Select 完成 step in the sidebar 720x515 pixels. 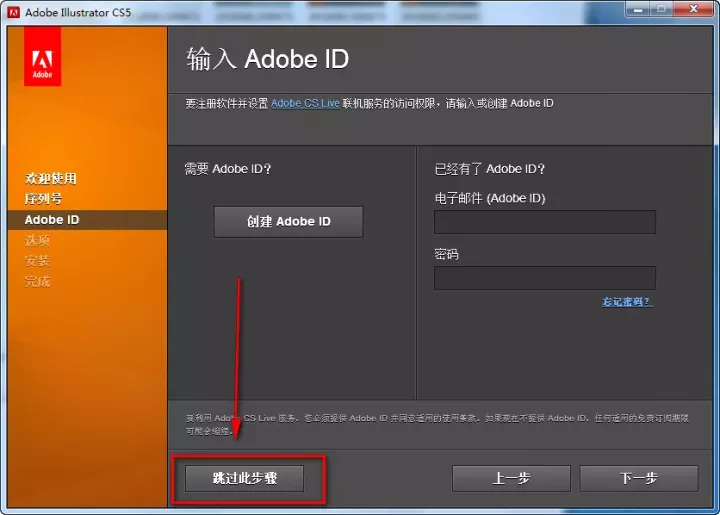click(37, 281)
